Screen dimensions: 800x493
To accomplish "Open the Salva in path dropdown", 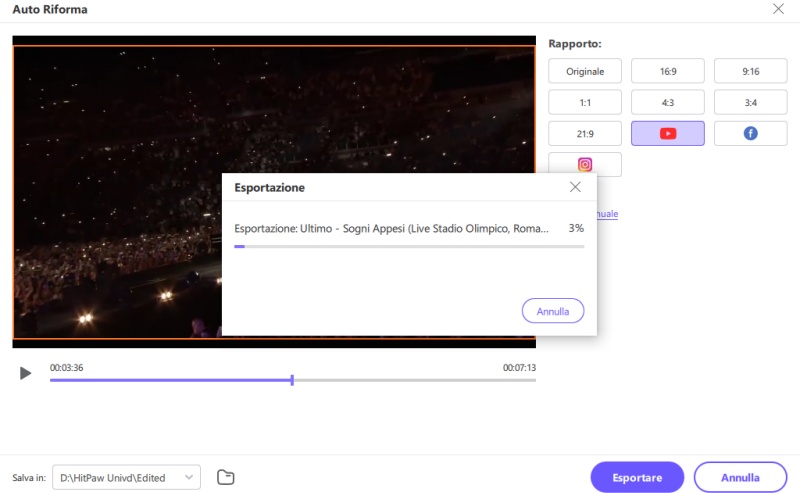I will [127, 478].
